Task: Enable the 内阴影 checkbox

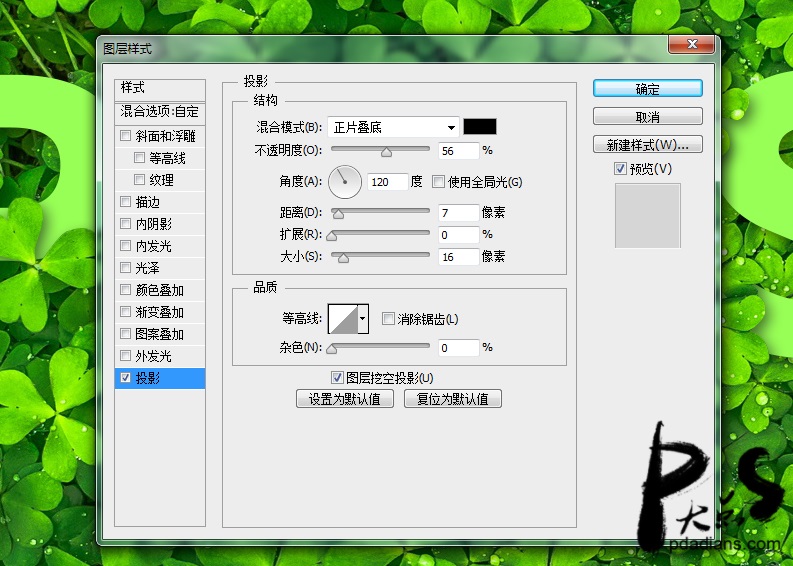Action: click(125, 224)
